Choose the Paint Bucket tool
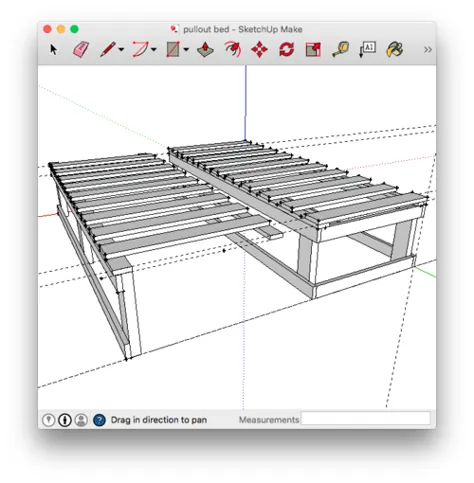Screen dimensions: 474x483 (395, 49)
